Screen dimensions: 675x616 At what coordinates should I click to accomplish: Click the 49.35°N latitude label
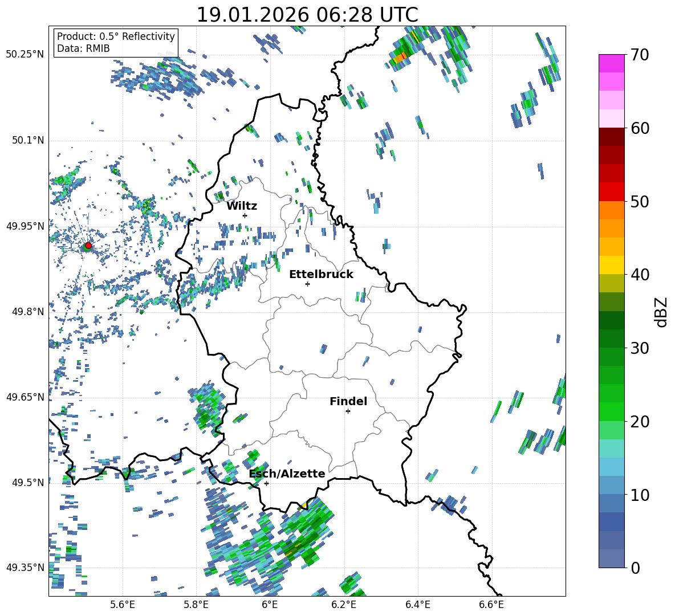(x=25, y=568)
